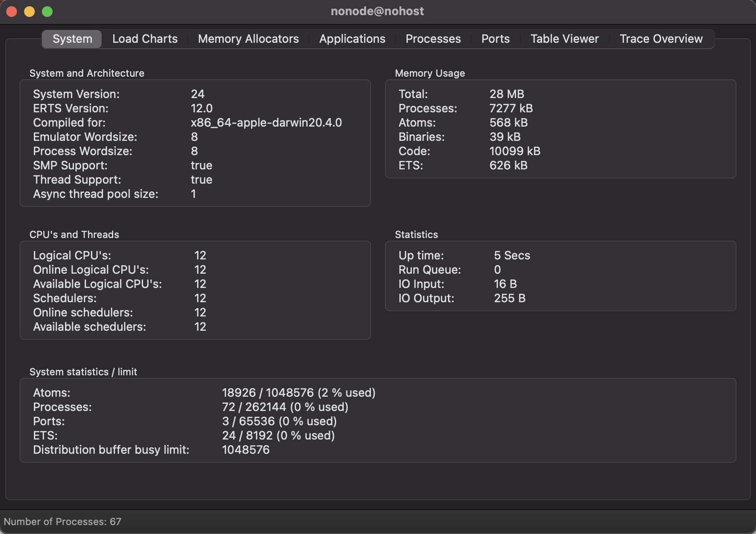Click the IO Output value 255 B
Viewport: 756px width, 534px height.
pyautogui.click(x=509, y=298)
